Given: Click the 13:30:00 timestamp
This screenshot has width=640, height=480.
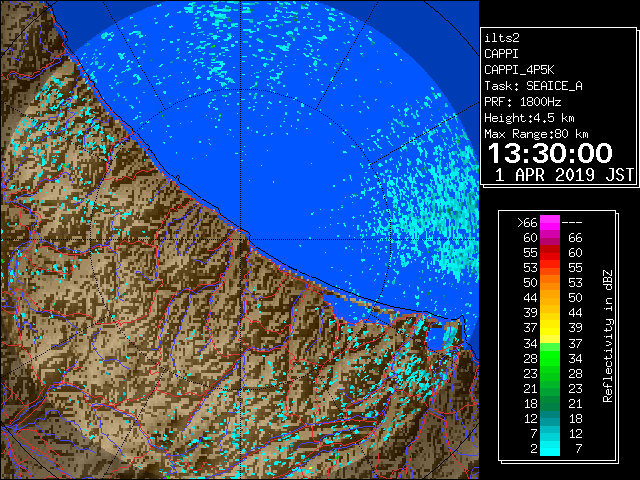Looking at the screenshot, I should click(550, 153).
